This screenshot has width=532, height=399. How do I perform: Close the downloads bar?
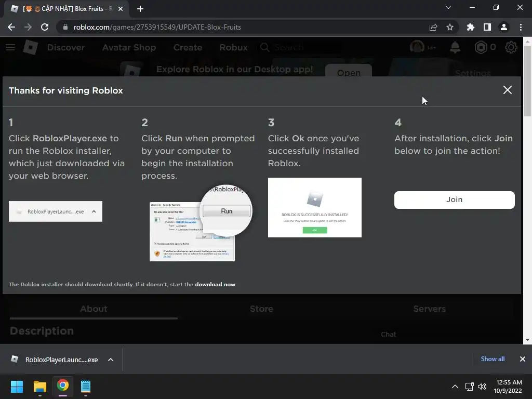pyautogui.click(x=523, y=359)
